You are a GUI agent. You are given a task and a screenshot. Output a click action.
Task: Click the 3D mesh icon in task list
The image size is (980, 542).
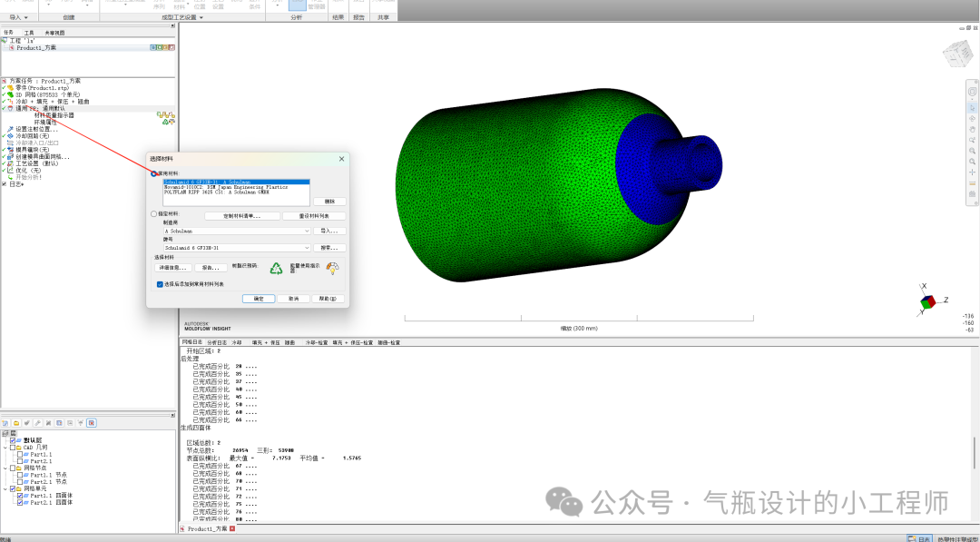click(x=11, y=94)
